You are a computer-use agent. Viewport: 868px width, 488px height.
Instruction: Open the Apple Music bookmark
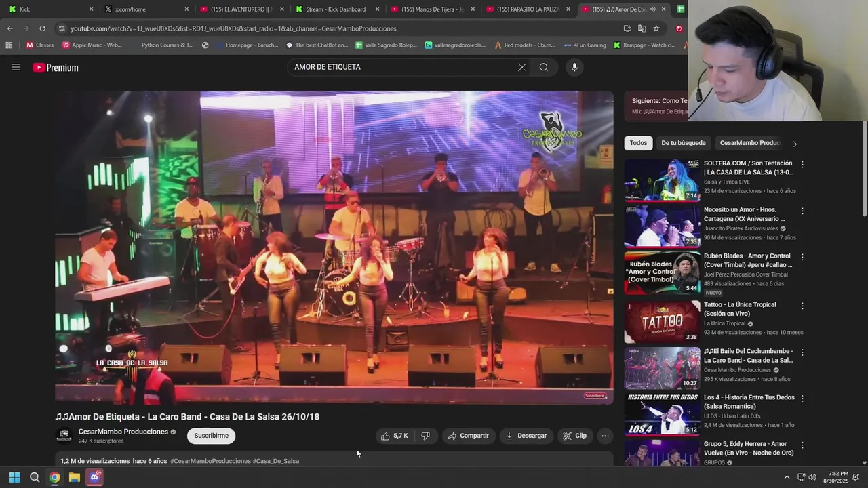point(92,45)
